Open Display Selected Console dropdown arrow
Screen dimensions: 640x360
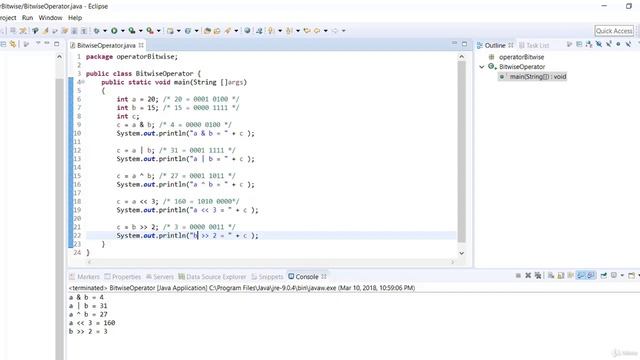(x=622, y=276)
